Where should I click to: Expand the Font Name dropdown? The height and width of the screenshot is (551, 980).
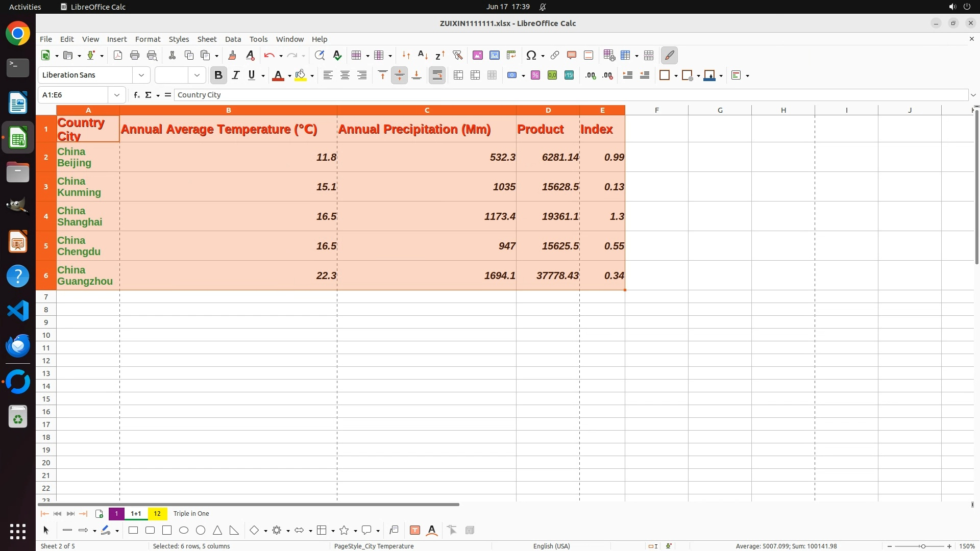[x=141, y=75]
